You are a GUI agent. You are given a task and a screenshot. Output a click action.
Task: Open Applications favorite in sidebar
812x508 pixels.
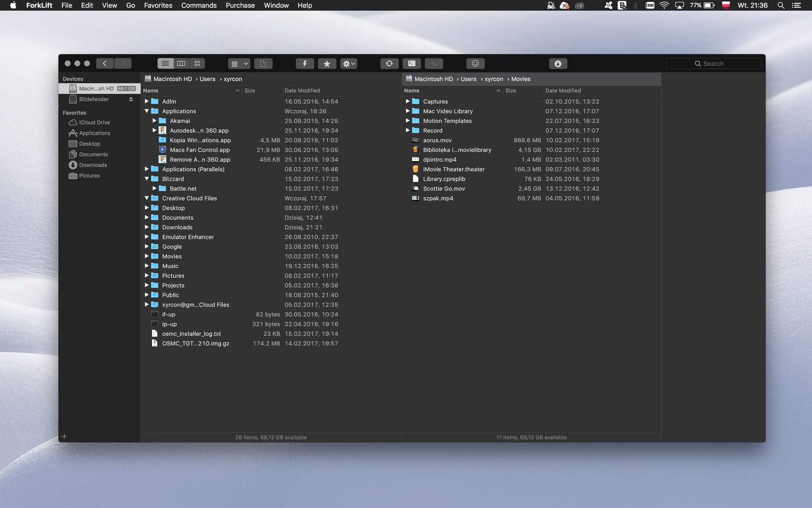pyautogui.click(x=94, y=133)
